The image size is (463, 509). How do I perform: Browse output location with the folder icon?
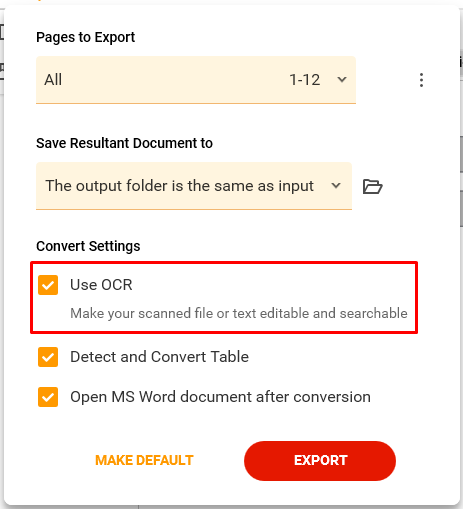[x=372, y=186]
